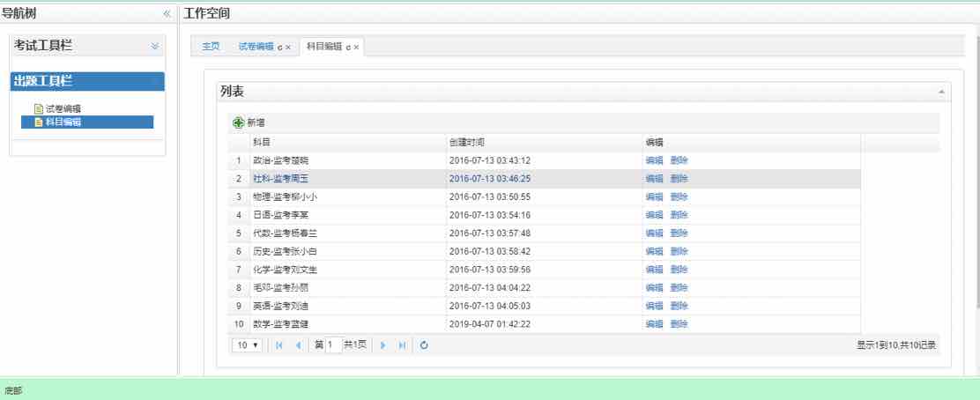Click the timestamp 2016-07-13 03:57:48
Screen dimensions: 980x400
click(490, 233)
